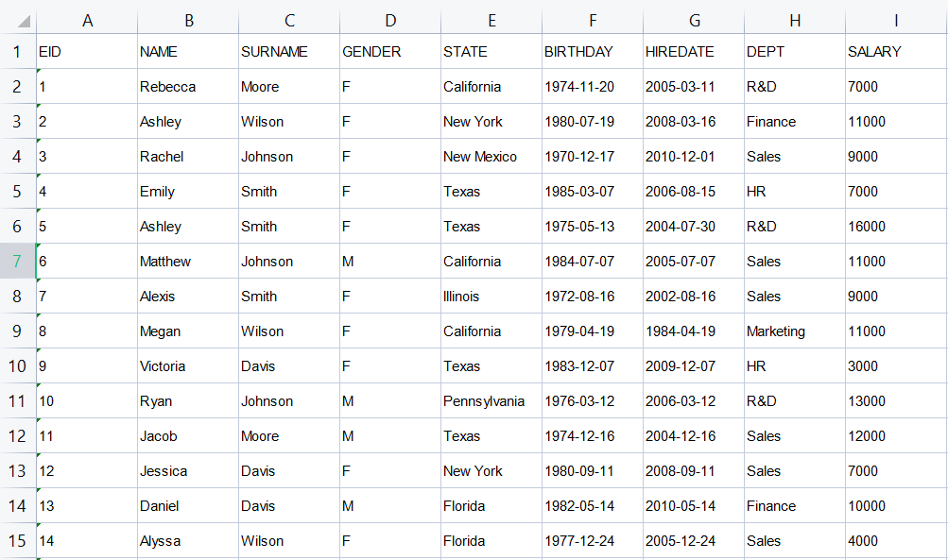Viewport: 948px width, 560px height.
Task: Click Matthew Johnson's salary cell showing 11000
Action: (895, 261)
